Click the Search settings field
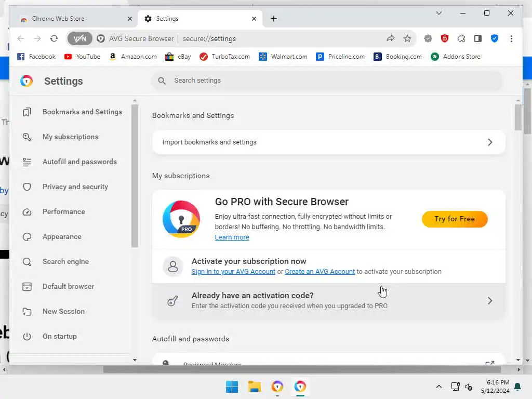This screenshot has width=532, height=399. point(327,81)
